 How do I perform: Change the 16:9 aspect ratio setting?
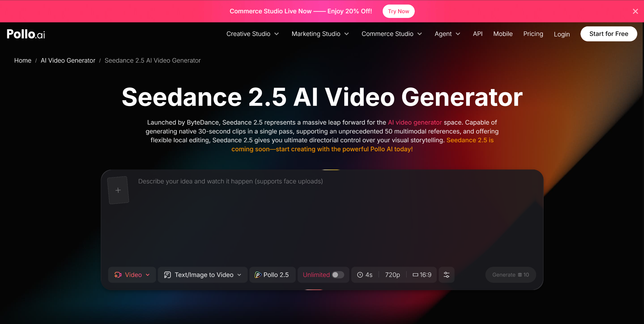click(422, 275)
